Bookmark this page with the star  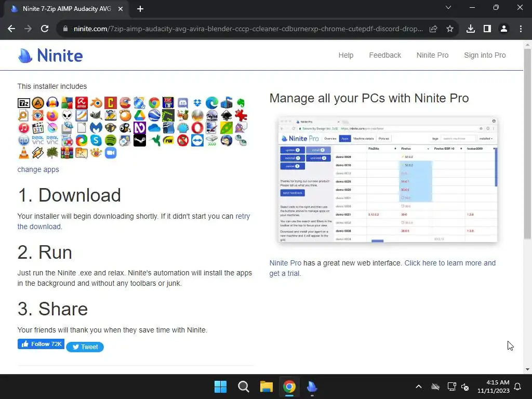450,29
